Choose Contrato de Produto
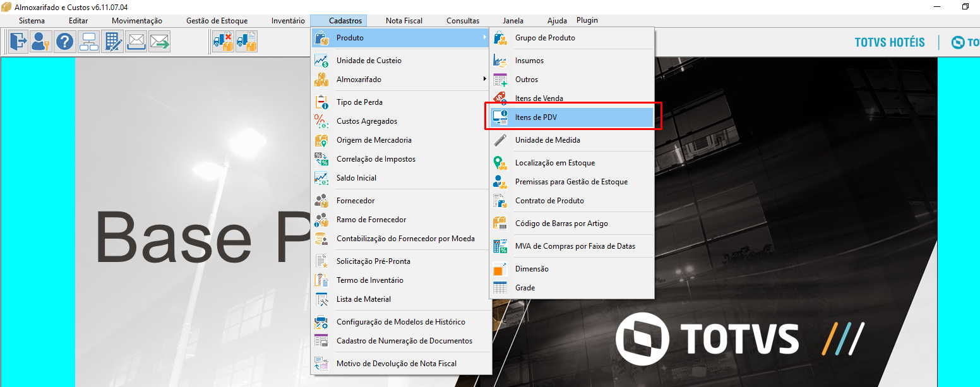 click(x=572, y=201)
